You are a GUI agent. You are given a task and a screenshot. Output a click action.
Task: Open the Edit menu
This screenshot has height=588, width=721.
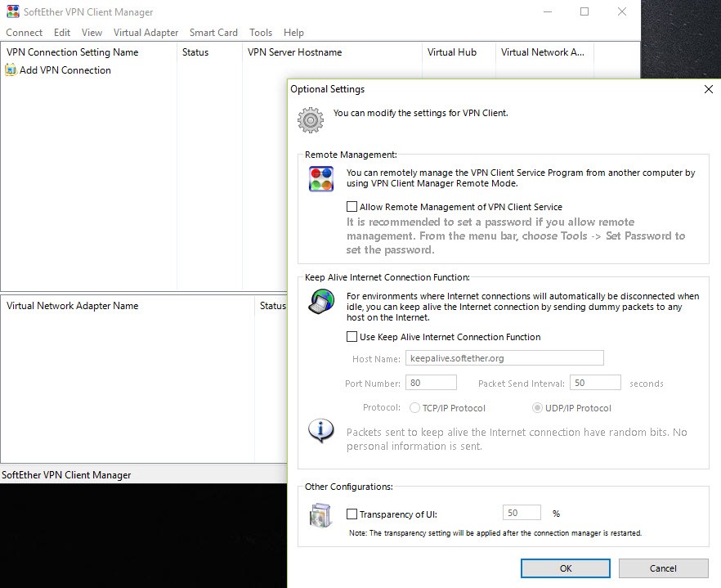pos(61,33)
